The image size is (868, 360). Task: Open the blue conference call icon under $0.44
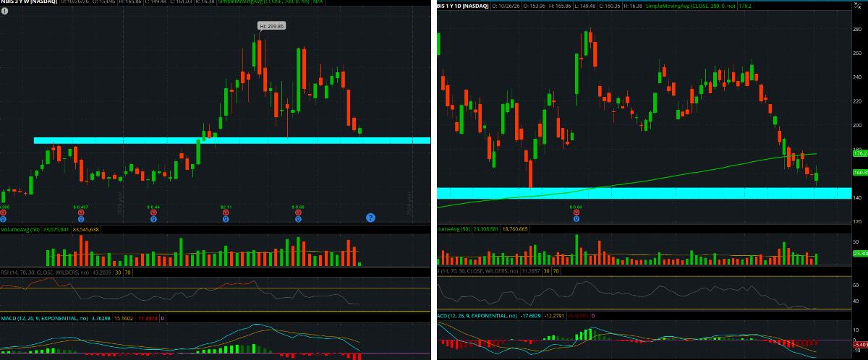[x=153, y=219]
